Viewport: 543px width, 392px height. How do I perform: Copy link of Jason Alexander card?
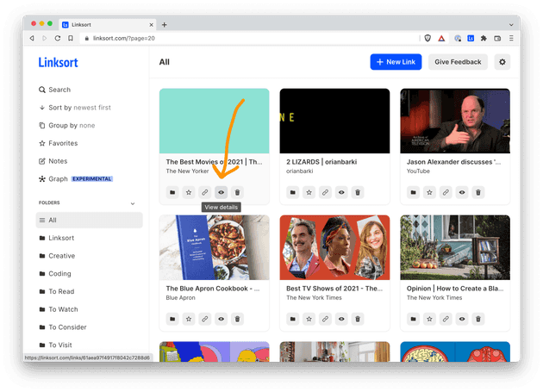pyautogui.click(x=446, y=192)
